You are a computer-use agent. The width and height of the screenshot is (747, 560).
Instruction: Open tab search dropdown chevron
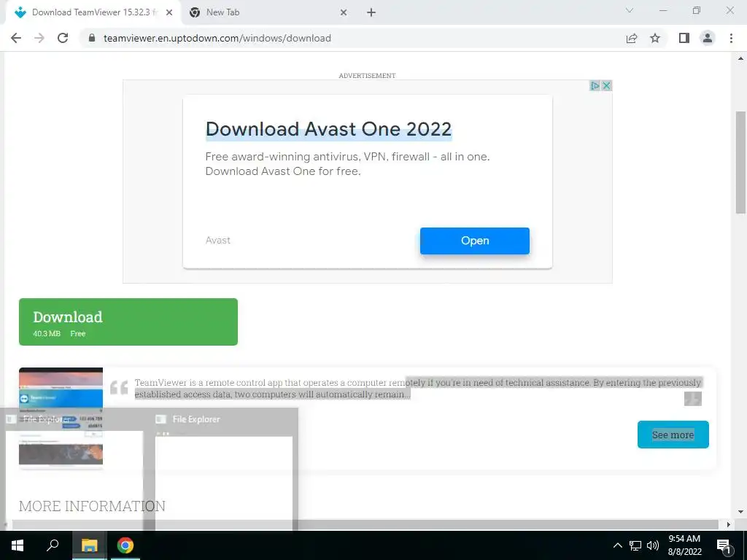[630, 10]
